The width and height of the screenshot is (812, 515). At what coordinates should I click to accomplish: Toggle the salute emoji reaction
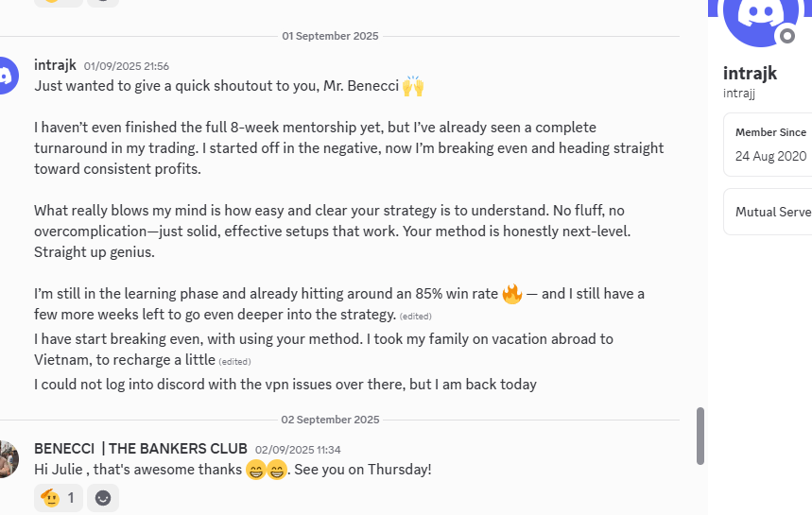(x=59, y=497)
